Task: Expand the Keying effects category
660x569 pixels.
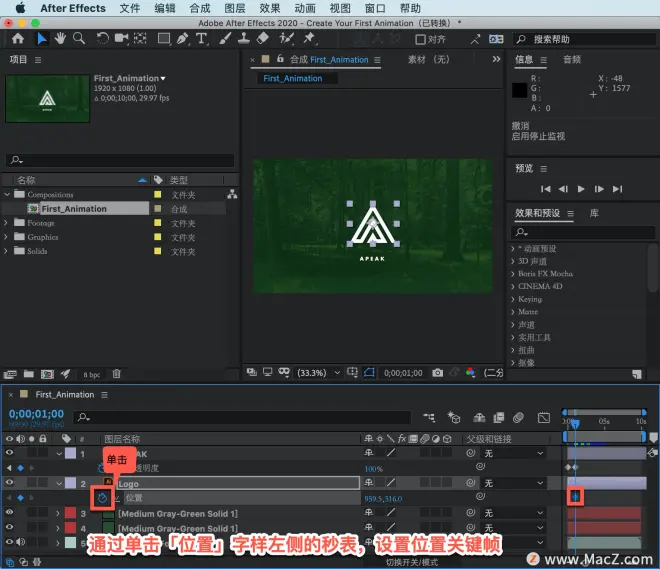Action: 513,299
